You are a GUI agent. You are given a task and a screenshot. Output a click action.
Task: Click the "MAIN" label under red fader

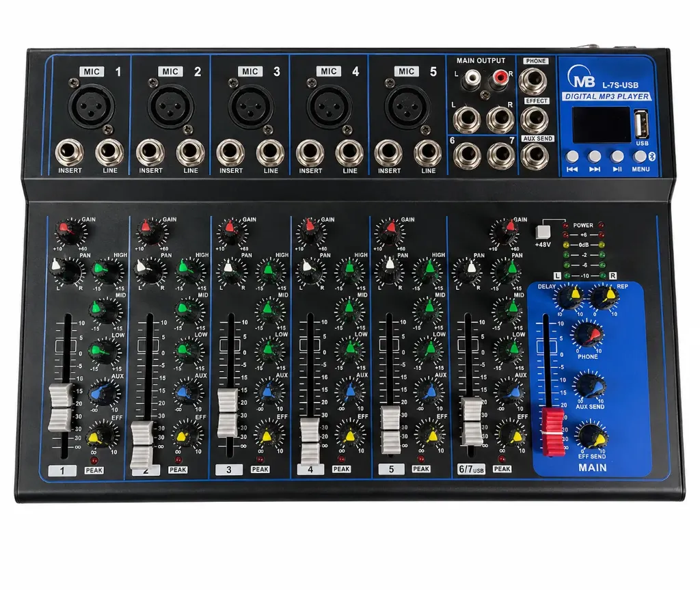593,468
